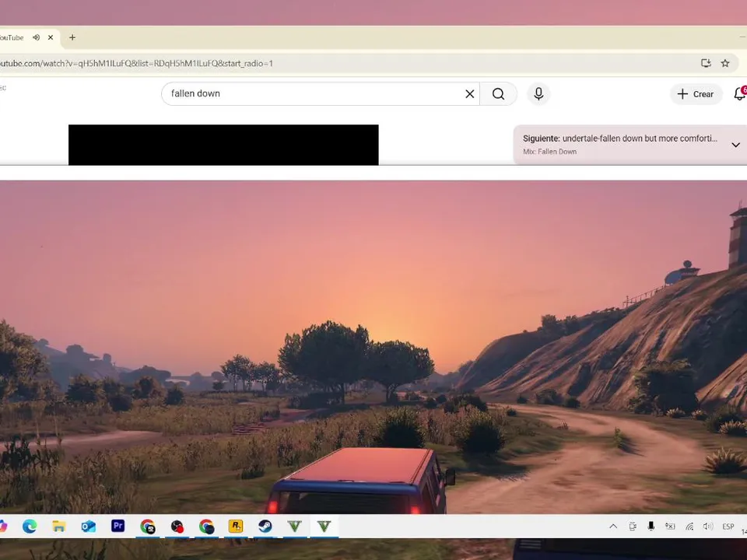This screenshot has width=747, height=560.
Task: Click the microphone icon in the system tray
Action: pyautogui.click(x=651, y=527)
